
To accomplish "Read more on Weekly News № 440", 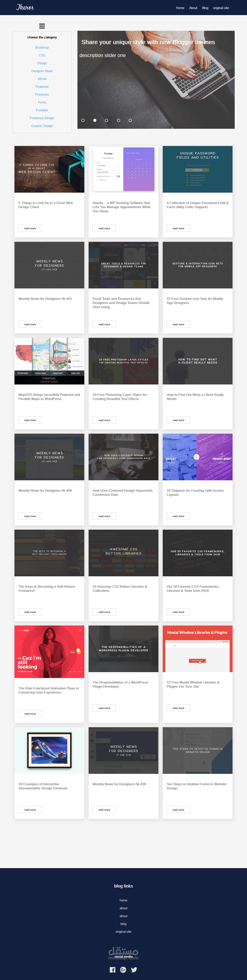I will [x=30, y=516].
